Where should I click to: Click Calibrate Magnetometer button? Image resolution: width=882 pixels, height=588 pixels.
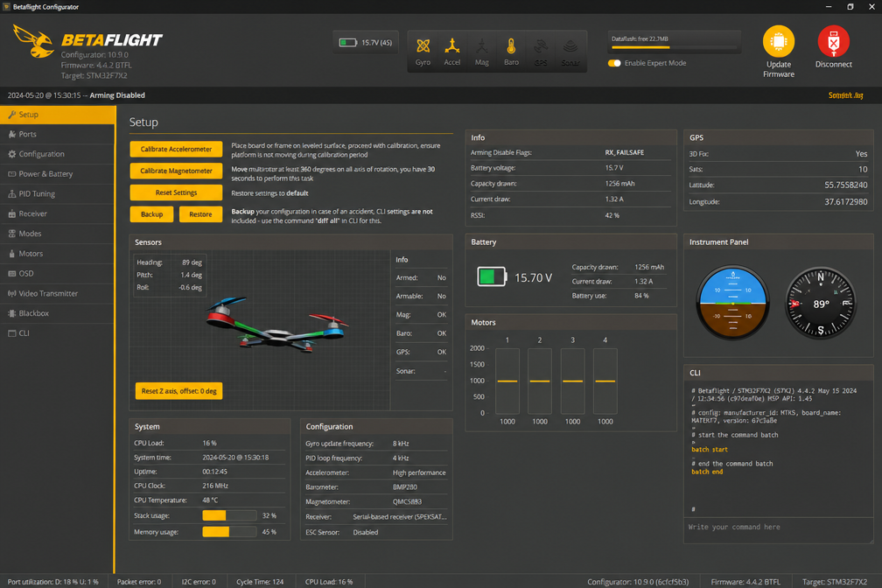(176, 171)
